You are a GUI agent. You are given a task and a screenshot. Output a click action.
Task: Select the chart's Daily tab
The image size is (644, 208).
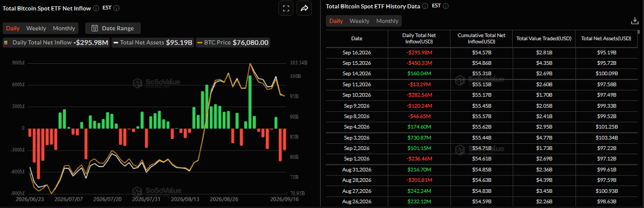[13, 28]
